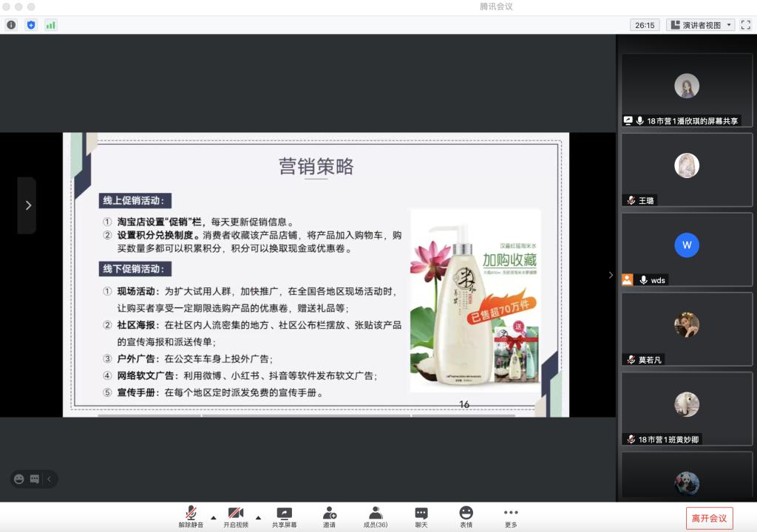757x532 pixels.
Task: Open the 聊天 chat panel
Action: coord(421,516)
